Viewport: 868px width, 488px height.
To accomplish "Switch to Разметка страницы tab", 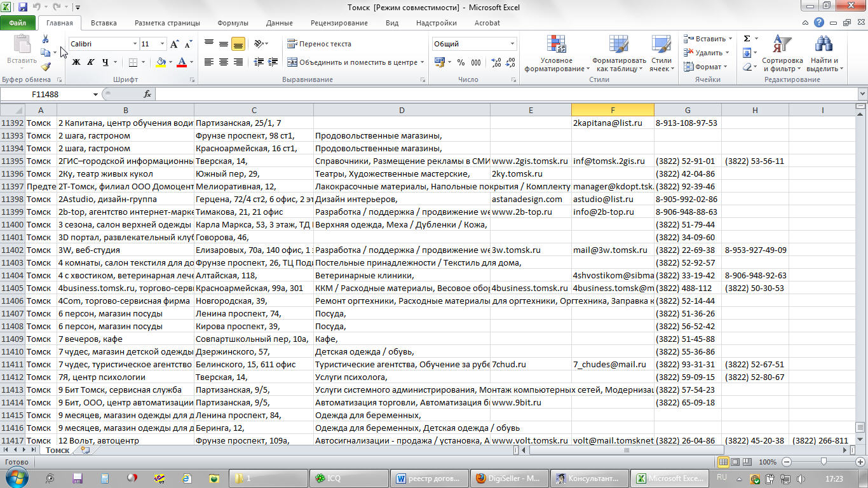I will 167,23.
